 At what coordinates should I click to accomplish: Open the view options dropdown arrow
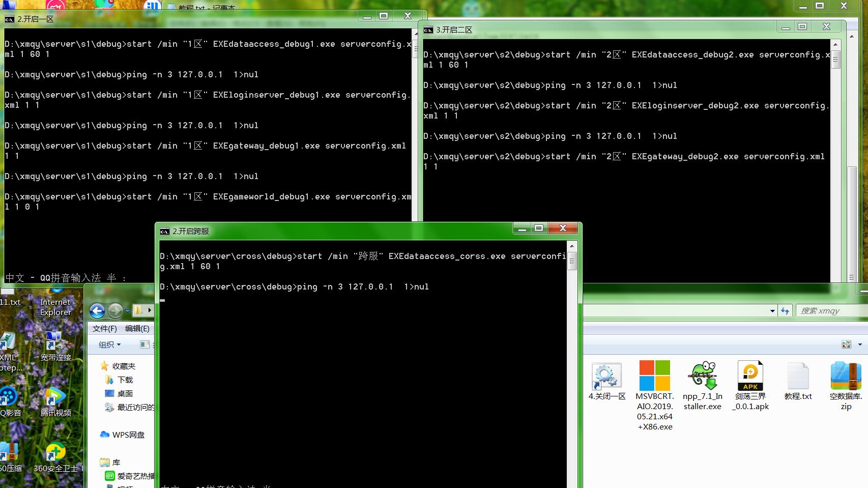[860, 345]
